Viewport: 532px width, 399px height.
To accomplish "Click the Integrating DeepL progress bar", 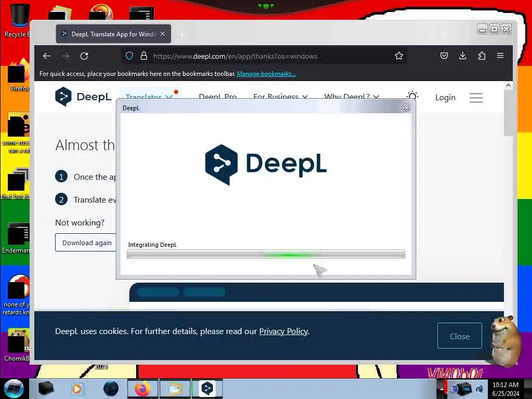I will (265, 254).
